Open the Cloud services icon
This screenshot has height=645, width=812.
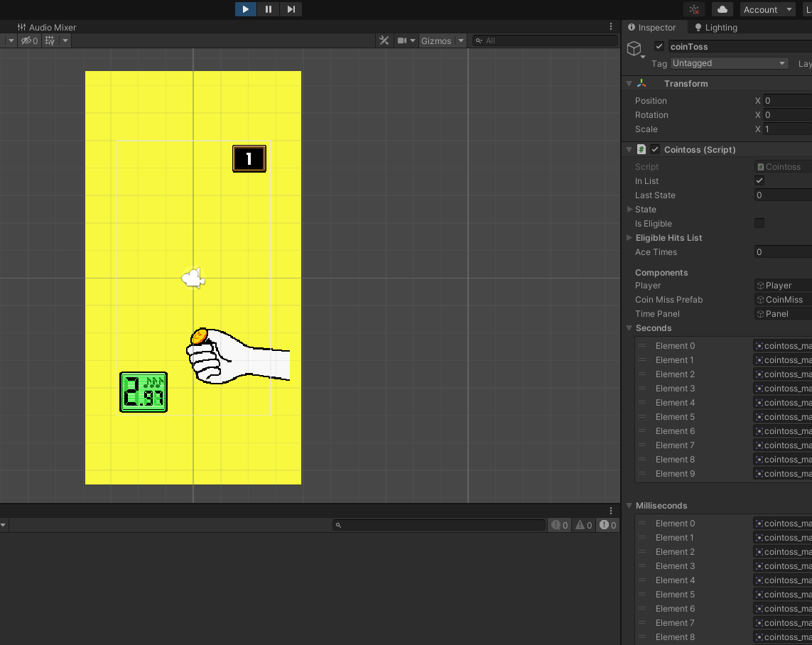click(x=722, y=9)
